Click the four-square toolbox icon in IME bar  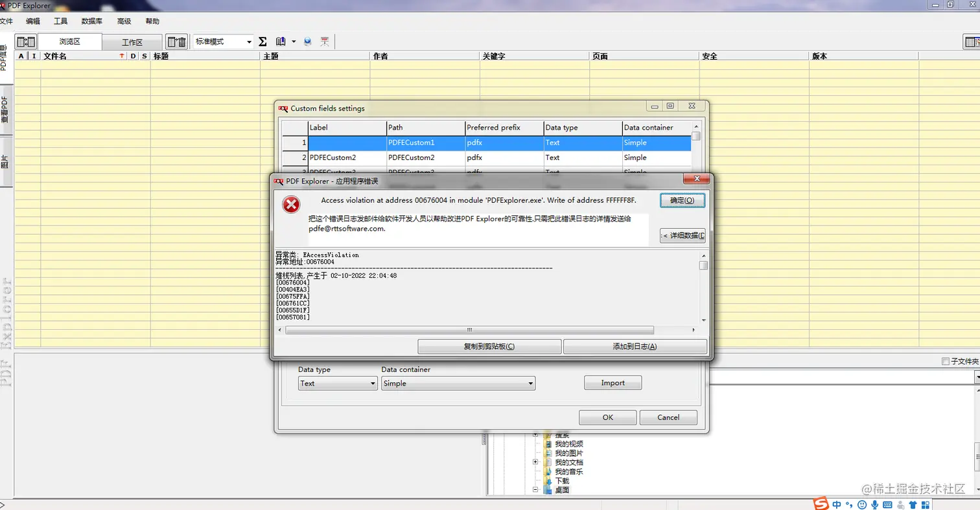tap(926, 504)
